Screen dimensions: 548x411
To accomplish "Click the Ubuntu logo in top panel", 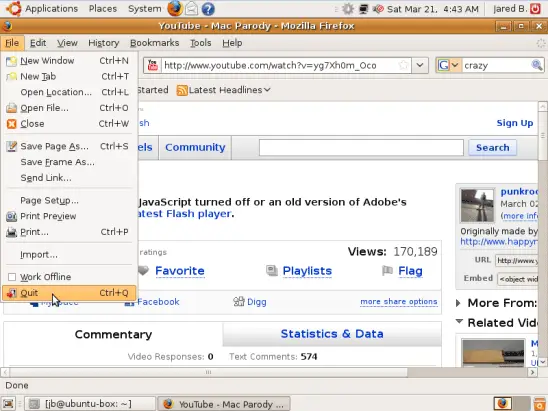I will tap(14, 8).
